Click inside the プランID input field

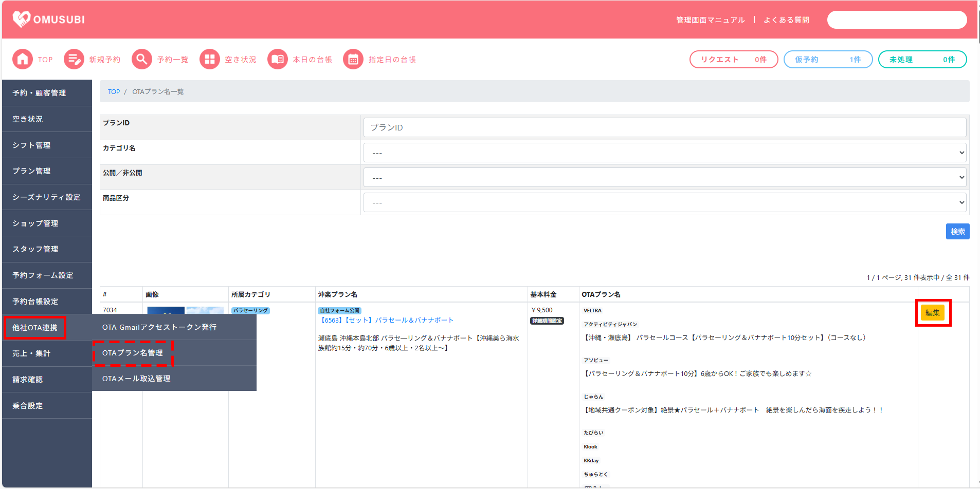coord(664,127)
